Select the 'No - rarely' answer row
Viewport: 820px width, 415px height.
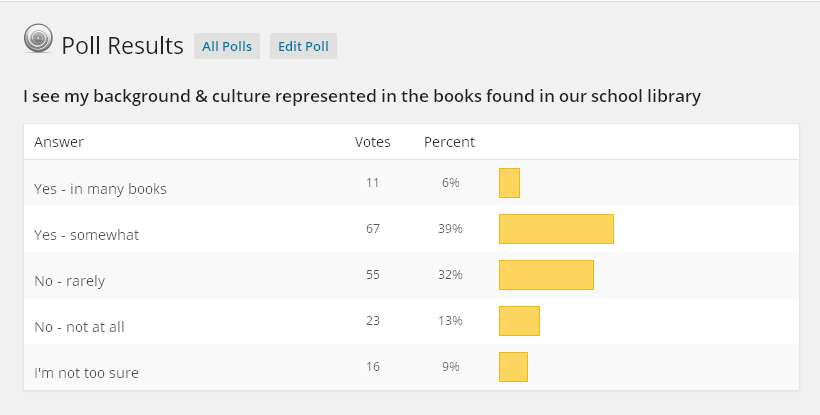[69, 281]
